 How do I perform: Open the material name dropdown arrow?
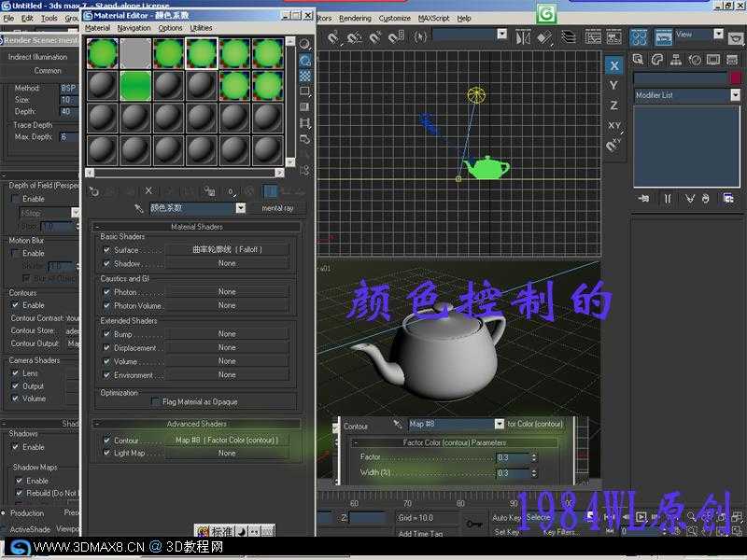(x=240, y=208)
